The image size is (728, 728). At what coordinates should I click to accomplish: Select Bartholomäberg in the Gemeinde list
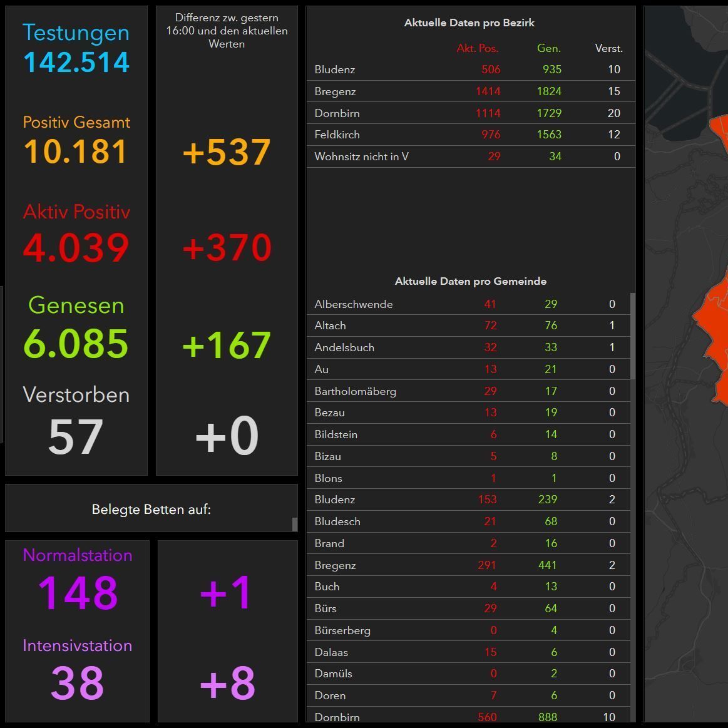pos(468,391)
